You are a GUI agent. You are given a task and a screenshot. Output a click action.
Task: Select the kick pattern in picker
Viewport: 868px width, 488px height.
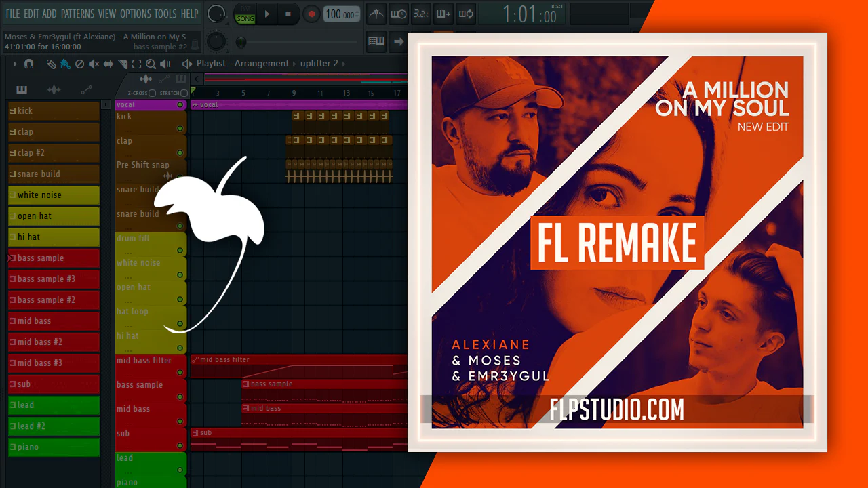54,110
